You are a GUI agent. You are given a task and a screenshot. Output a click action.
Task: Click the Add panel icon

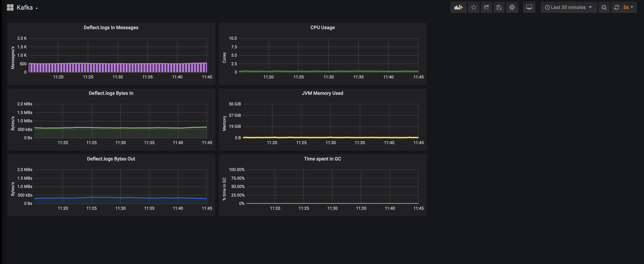tap(459, 7)
